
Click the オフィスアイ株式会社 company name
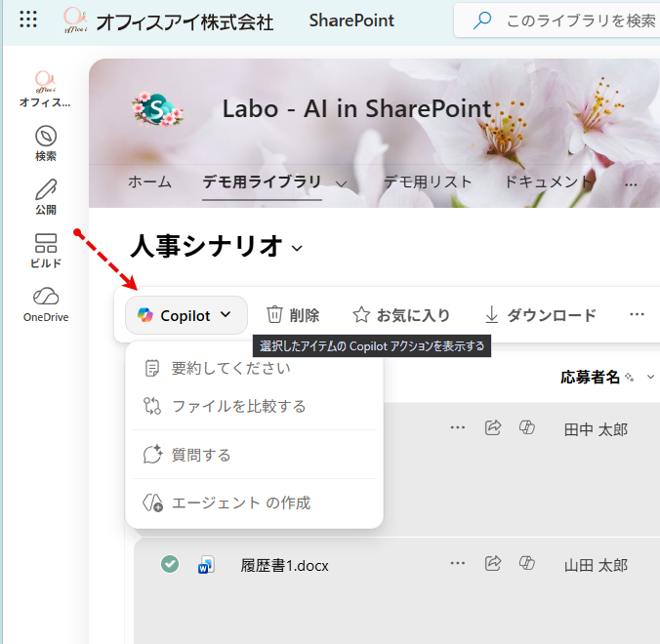coord(185,21)
